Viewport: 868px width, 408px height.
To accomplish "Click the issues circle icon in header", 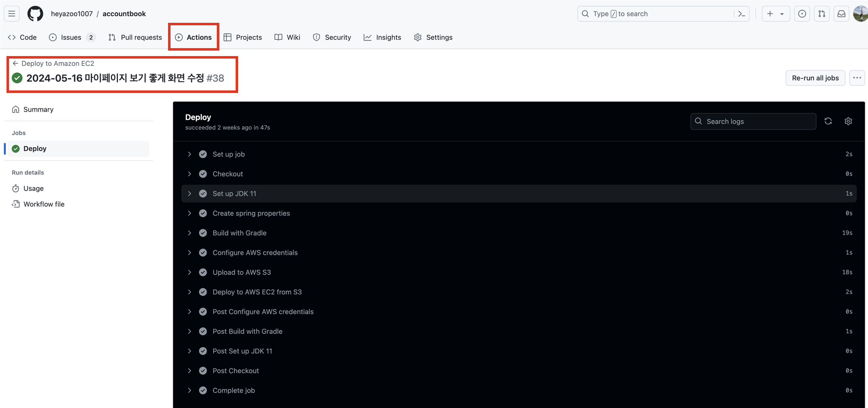I will pos(802,14).
